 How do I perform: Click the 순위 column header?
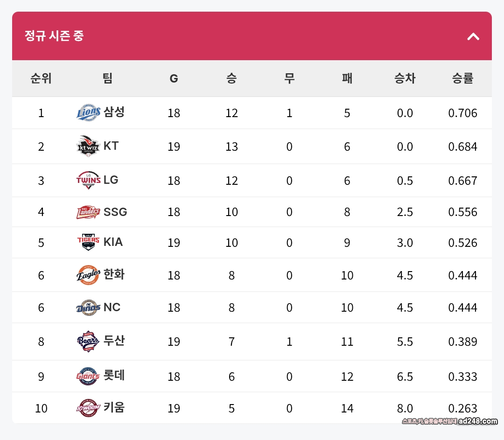coord(41,78)
